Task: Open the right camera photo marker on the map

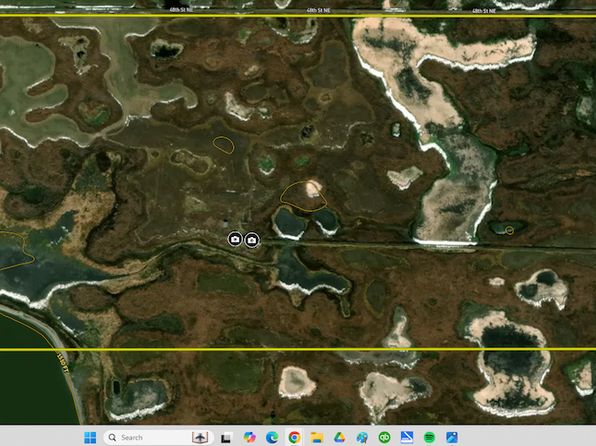Action: 252,240
